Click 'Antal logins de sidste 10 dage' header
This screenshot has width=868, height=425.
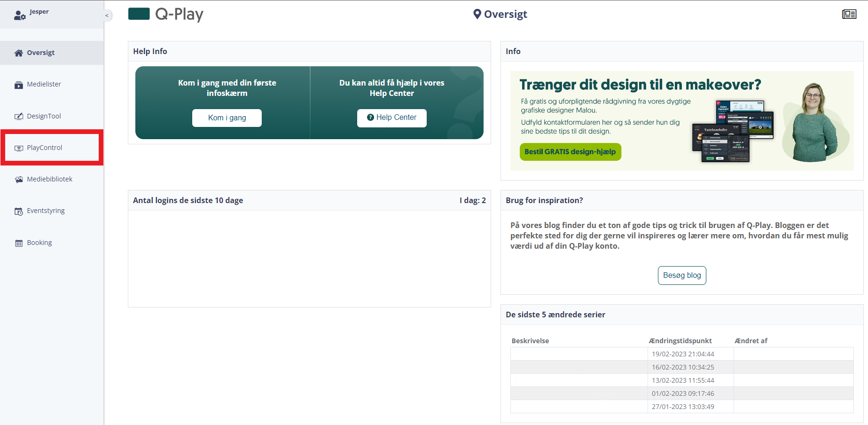[188, 200]
